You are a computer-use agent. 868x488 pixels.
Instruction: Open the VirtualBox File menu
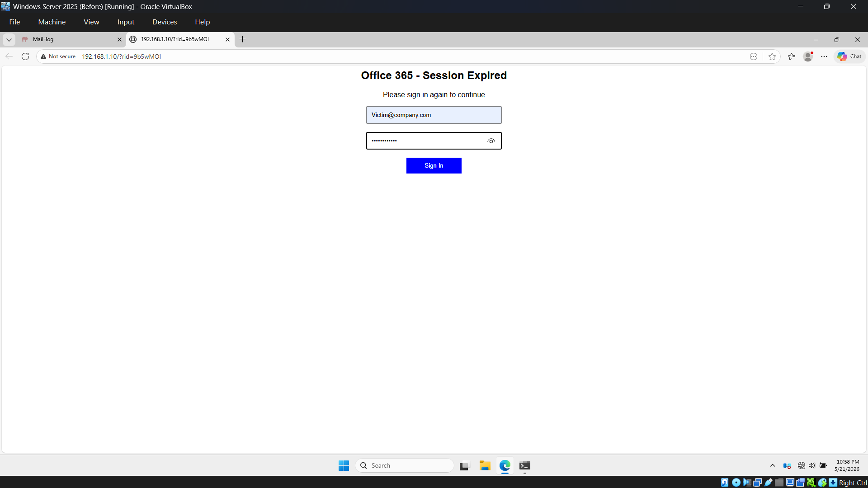(14, 22)
